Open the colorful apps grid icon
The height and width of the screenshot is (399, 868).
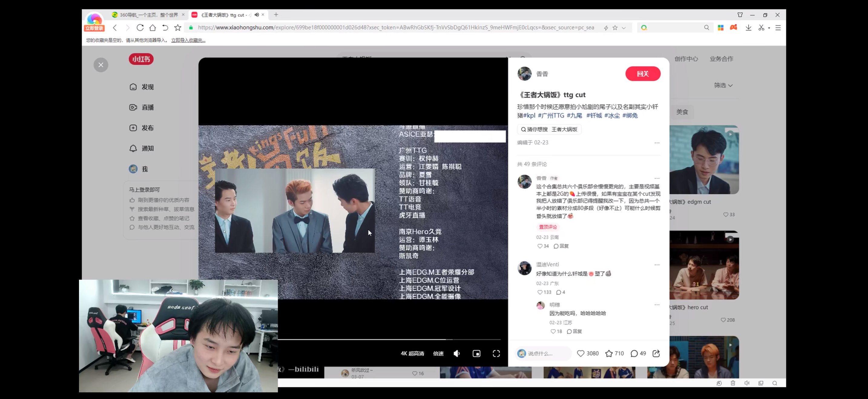[x=721, y=28]
